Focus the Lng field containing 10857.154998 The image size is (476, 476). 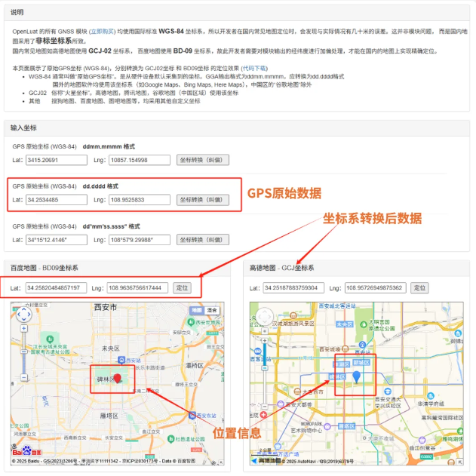pyautogui.click(x=140, y=160)
